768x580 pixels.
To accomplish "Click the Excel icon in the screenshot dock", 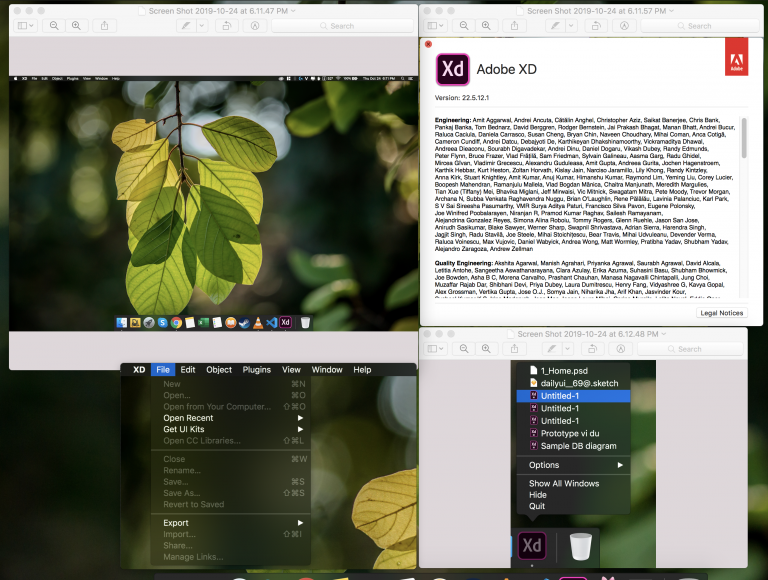I will 203,322.
